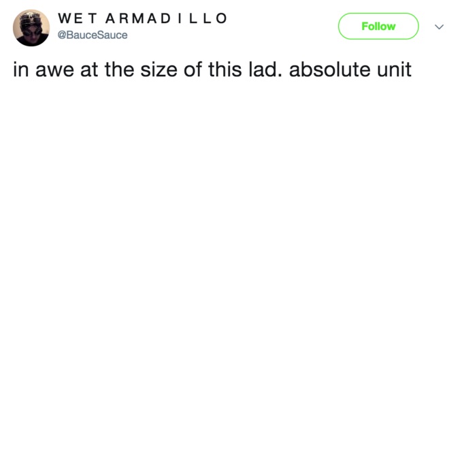462x476 pixels.
Task: Click "in awe" at the tweet start
Action: point(44,70)
